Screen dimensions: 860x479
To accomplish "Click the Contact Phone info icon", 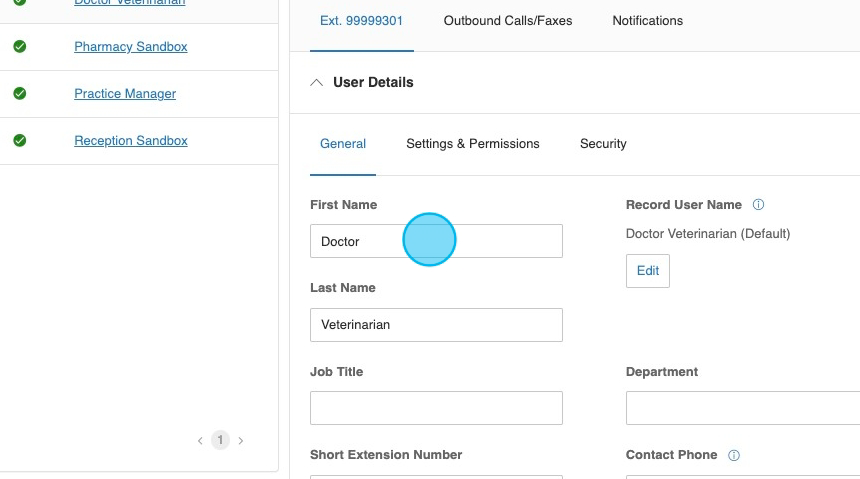I will coord(734,455).
